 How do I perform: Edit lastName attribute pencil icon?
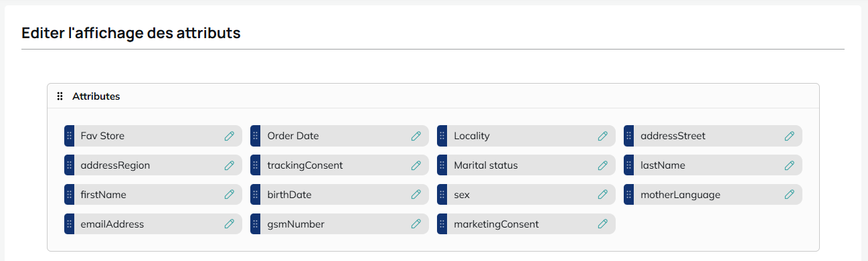pos(790,165)
